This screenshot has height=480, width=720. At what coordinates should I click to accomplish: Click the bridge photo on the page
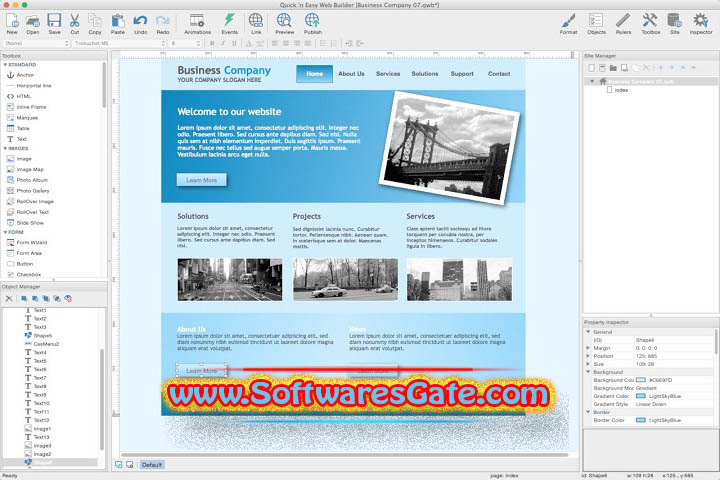point(450,147)
